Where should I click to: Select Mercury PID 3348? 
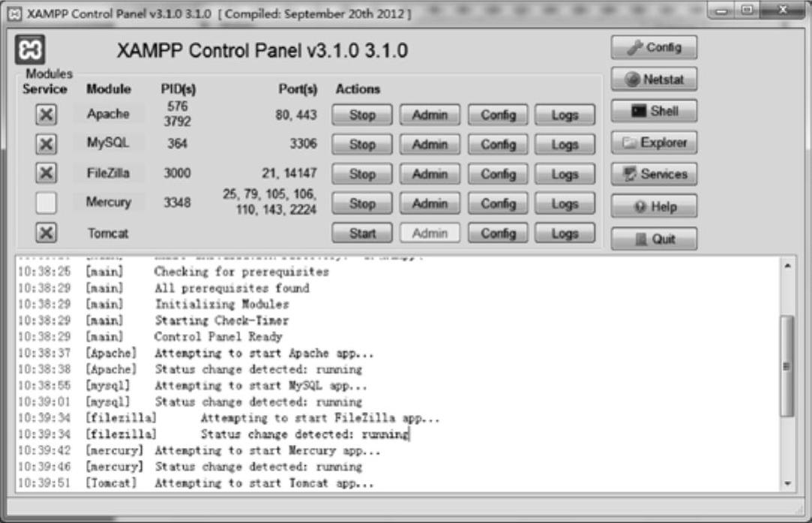click(x=177, y=202)
